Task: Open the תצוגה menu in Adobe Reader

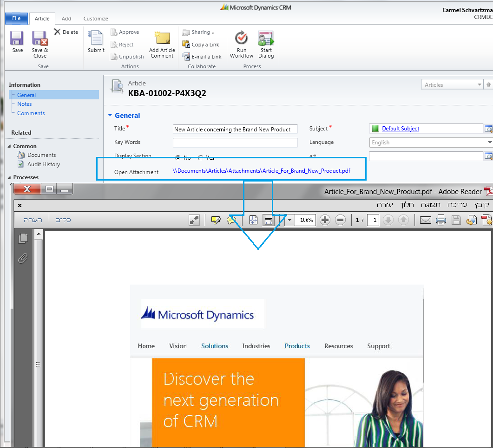Action: click(x=430, y=205)
